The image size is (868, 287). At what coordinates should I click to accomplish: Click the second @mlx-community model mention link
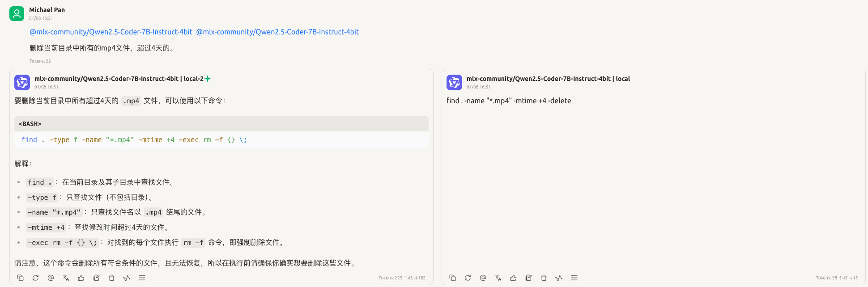(277, 32)
